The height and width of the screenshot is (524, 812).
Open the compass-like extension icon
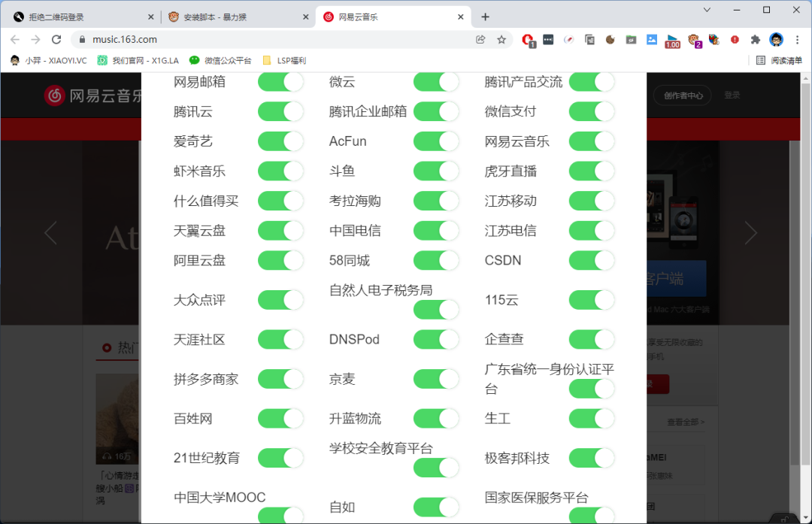click(x=568, y=39)
